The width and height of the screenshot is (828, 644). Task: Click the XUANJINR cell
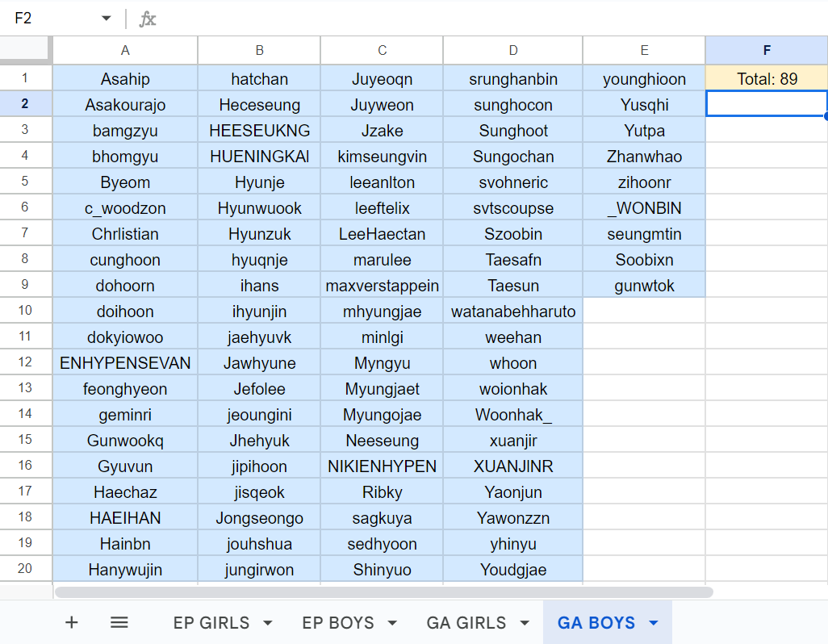[x=512, y=466]
